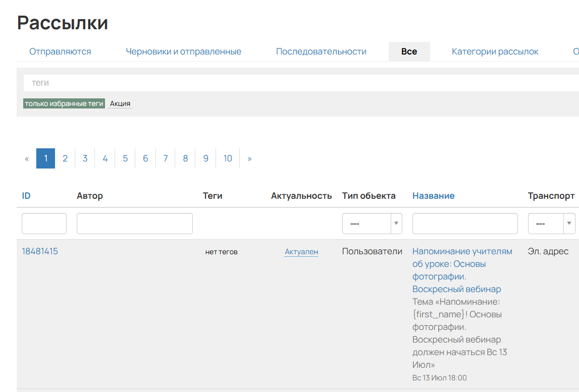Go to Категории рассылок tab
The image size is (579, 392).
(495, 51)
